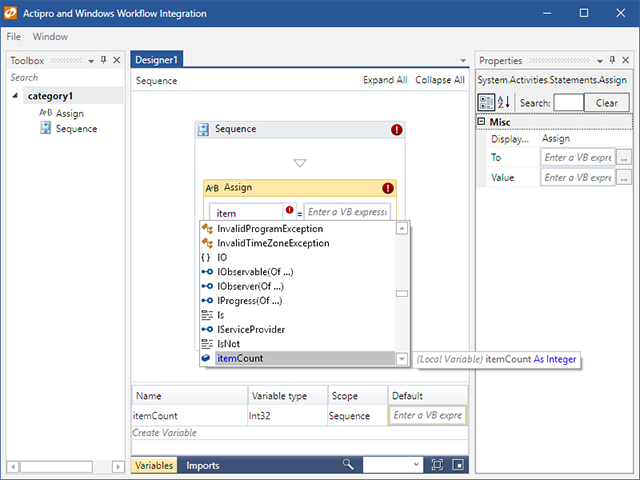Click the Sequence icon in Toolbox
The width and height of the screenshot is (640, 480).
coord(45,128)
